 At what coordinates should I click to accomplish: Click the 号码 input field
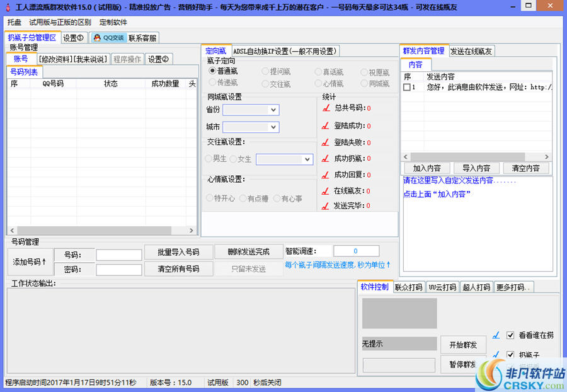(118, 255)
